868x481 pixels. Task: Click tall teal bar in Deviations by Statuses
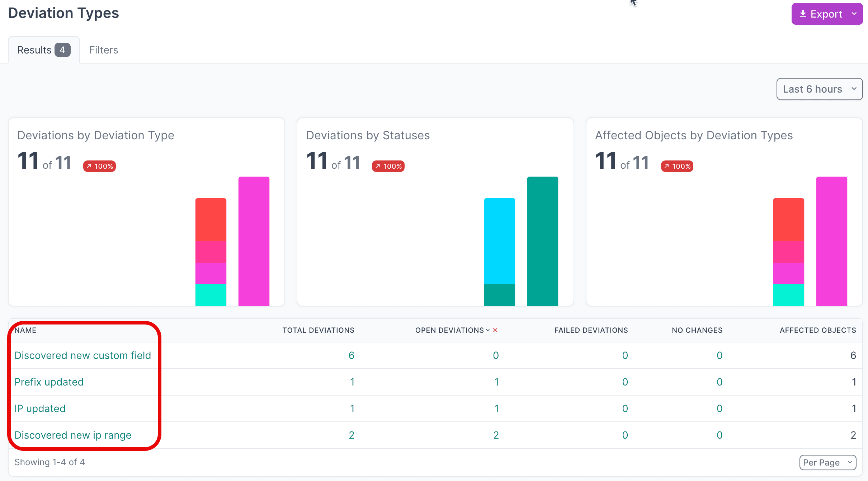(543, 241)
